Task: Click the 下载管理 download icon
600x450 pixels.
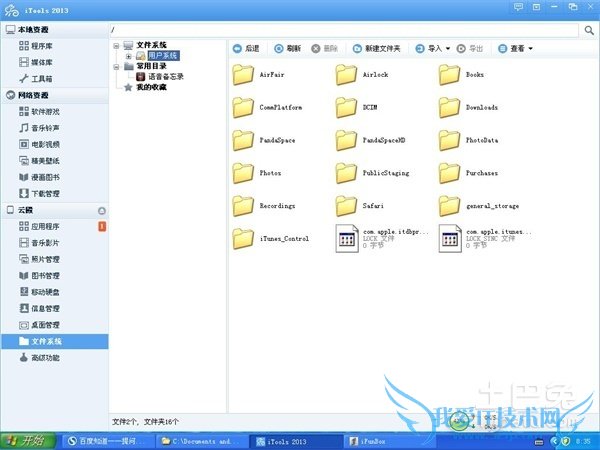Action: click(24, 193)
